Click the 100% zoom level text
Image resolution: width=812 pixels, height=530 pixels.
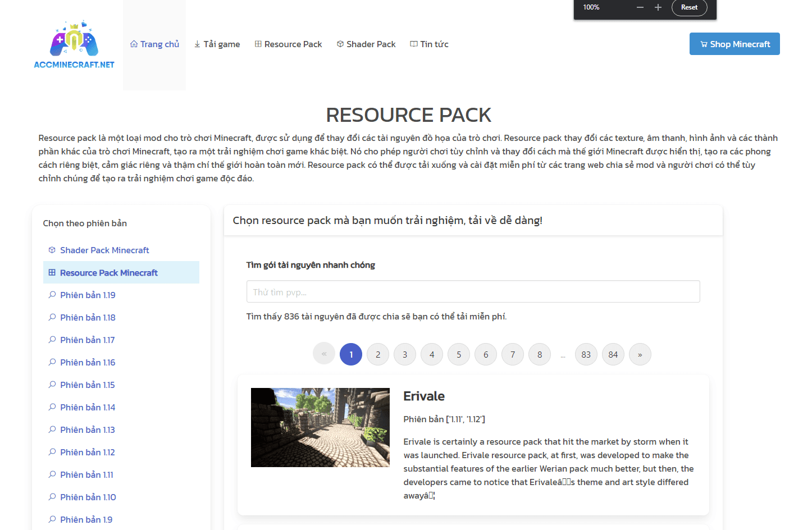click(x=591, y=7)
